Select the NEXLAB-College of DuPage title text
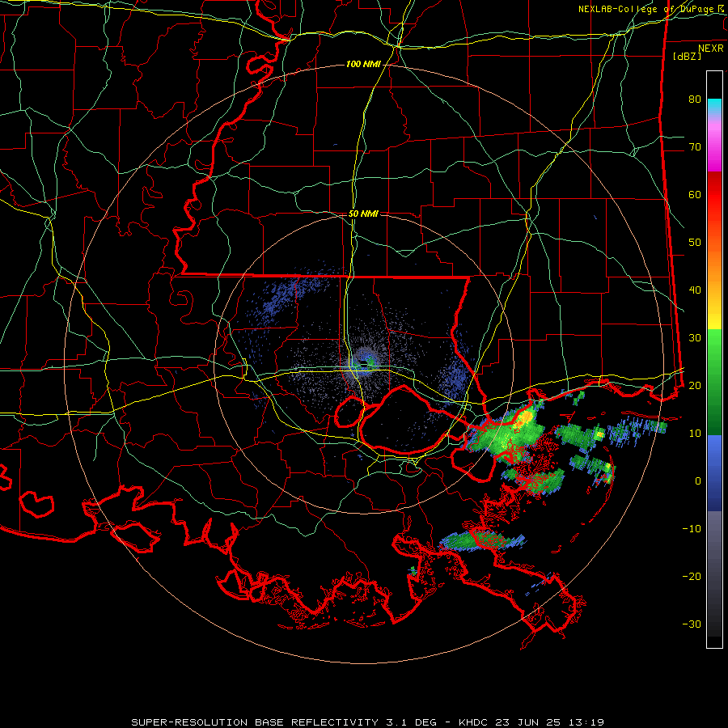 point(647,9)
